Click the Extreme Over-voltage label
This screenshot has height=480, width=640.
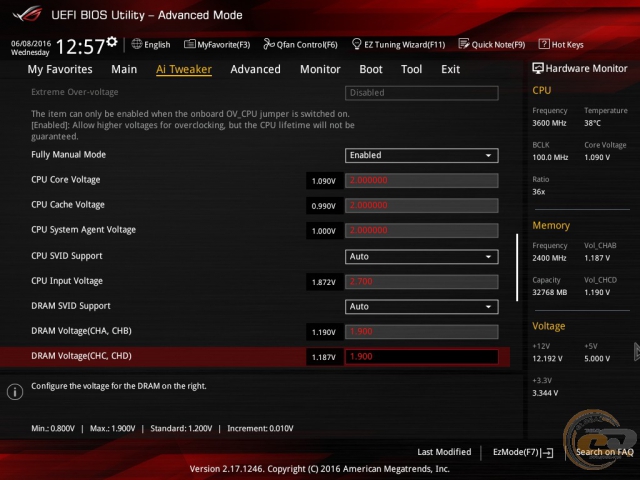pyautogui.click(x=75, y=92)
